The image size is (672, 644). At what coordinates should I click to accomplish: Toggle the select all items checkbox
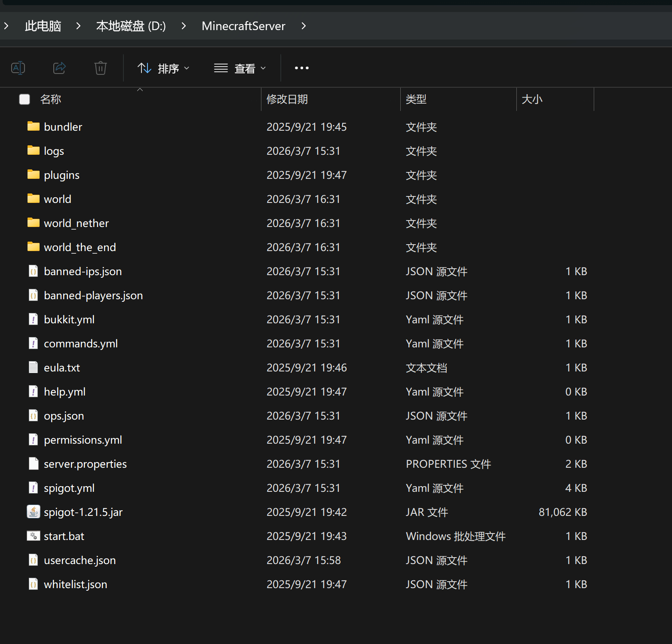pyautogui.click(x=25, y=99)
